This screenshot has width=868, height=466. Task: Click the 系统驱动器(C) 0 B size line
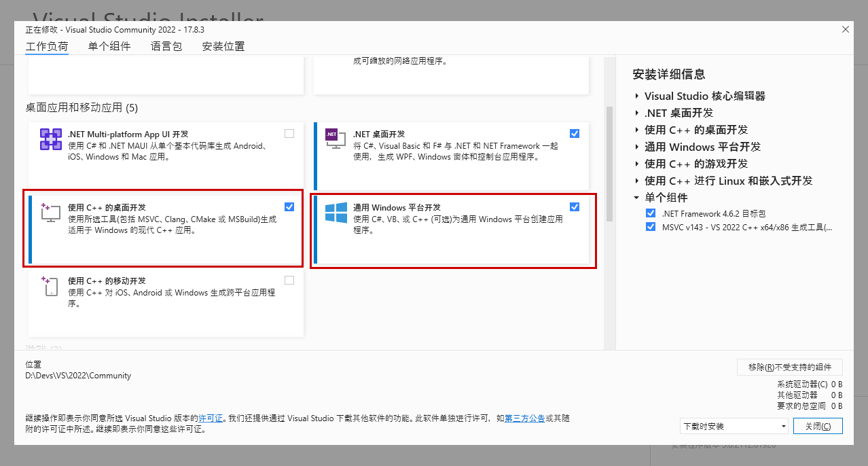810,384
